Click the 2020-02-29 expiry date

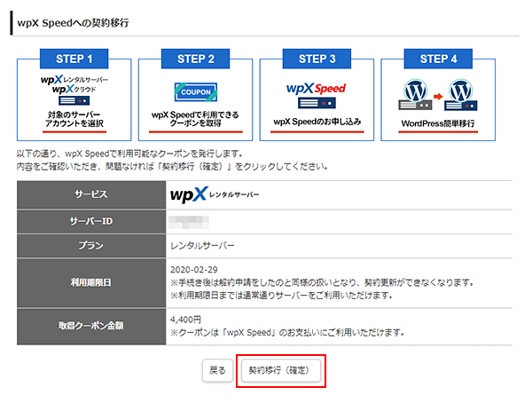[193, 270]
